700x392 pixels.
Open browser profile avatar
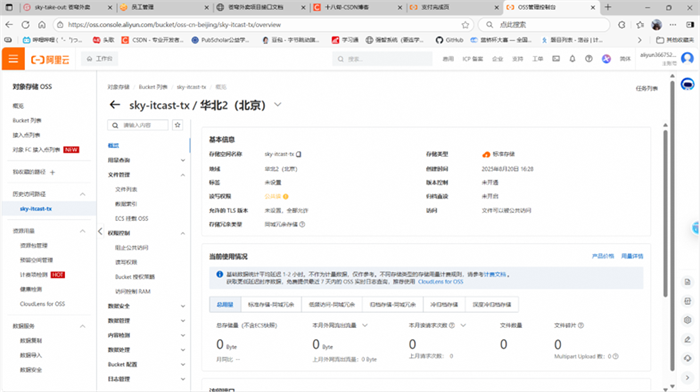point(656,25)
